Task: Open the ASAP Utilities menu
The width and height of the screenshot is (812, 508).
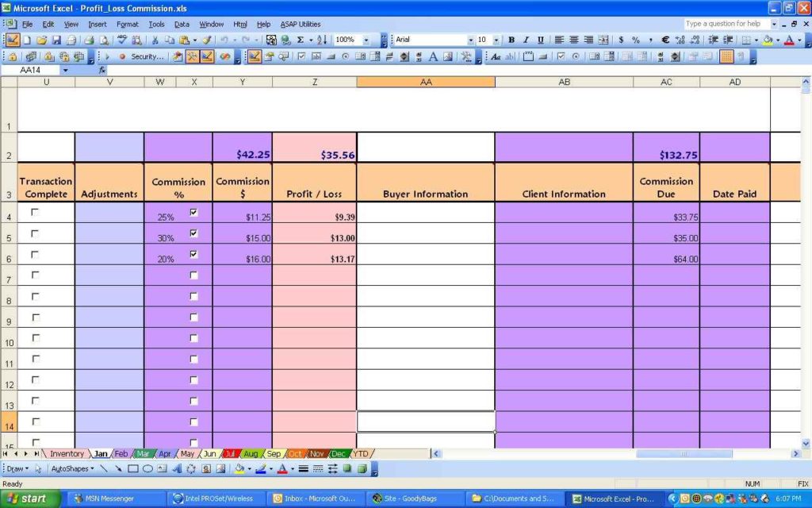Action: tap(301, 25)
